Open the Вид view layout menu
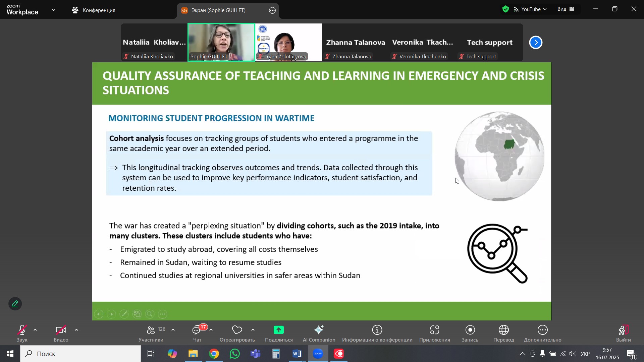Image resolution: width=644 pixels, height=362 pixels. point(566,9)
